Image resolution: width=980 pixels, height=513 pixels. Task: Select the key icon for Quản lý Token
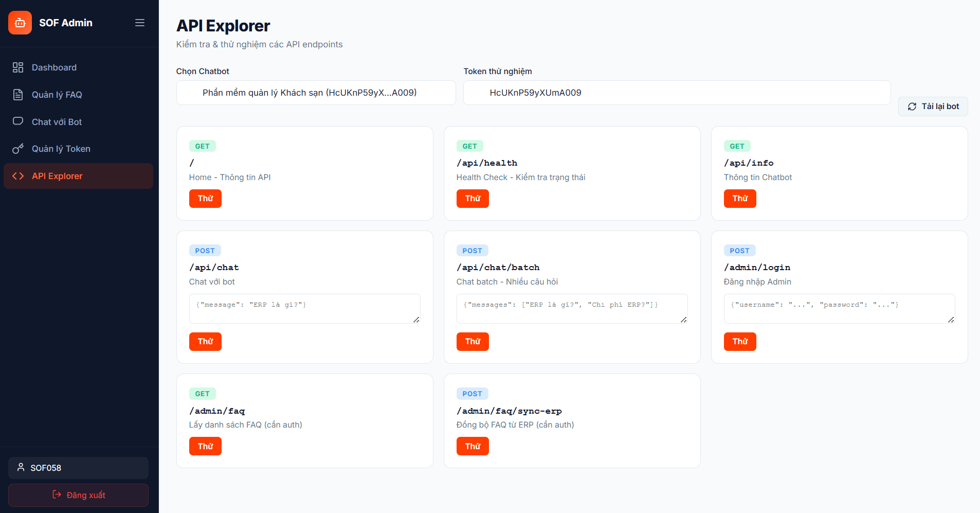pos(18,149)
